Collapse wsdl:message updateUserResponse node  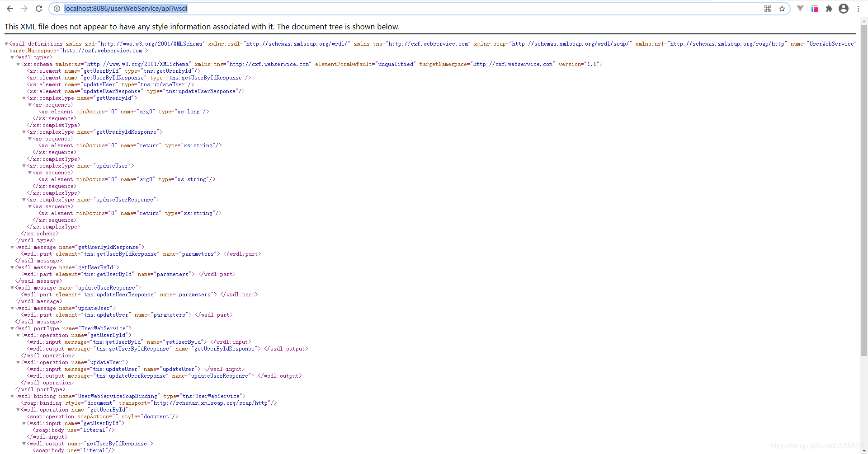(12, 288)
